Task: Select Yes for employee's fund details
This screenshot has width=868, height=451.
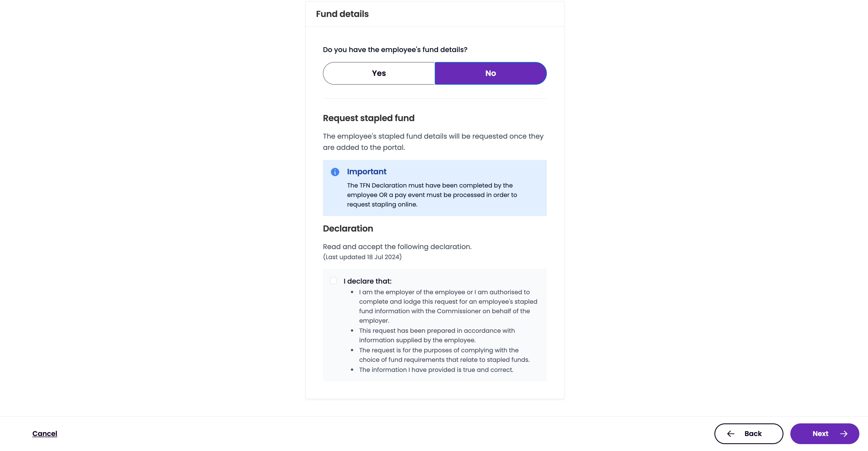Action: pos(379,73)
